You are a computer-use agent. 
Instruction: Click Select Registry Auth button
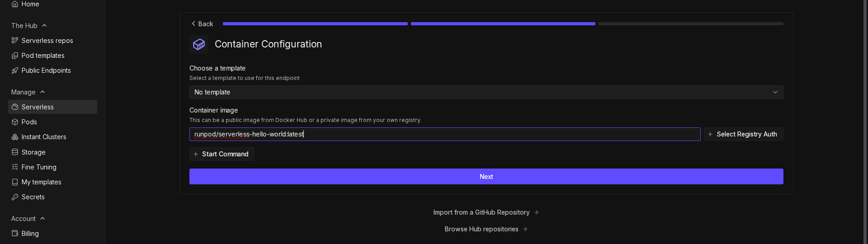click(743, 134)
